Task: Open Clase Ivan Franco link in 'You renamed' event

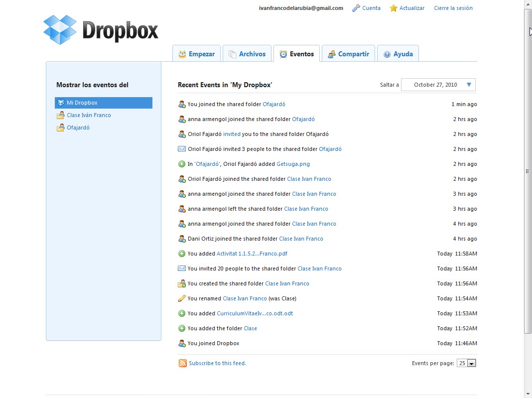Action: coord(245,298)
